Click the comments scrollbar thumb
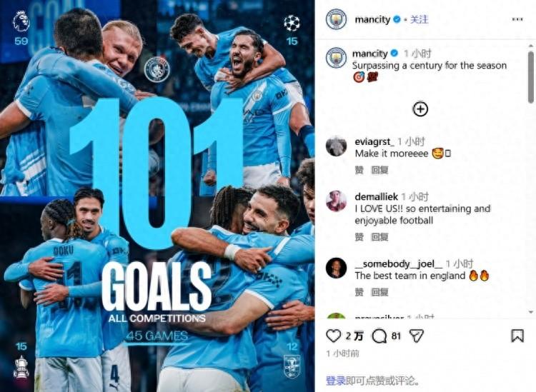This screenshot has height=392, width=536. [530, 77]
